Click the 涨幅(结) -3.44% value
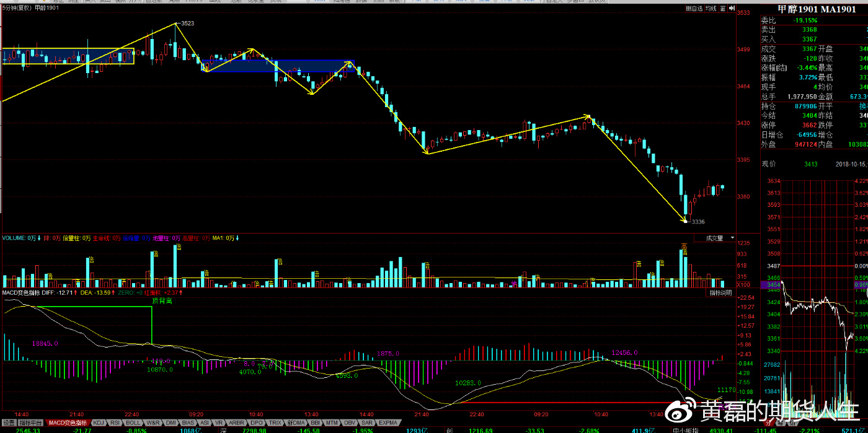The image size is (868, 433). (x=806, y=68)
